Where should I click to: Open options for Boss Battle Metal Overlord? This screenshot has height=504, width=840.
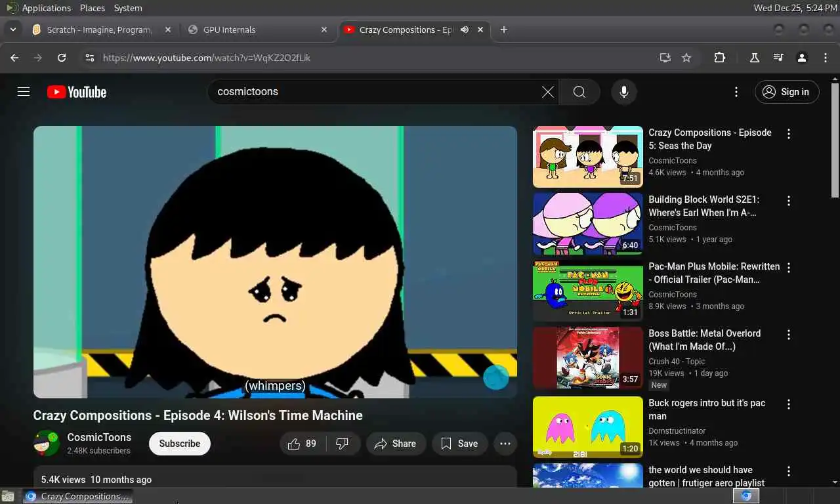click(789, 335)
